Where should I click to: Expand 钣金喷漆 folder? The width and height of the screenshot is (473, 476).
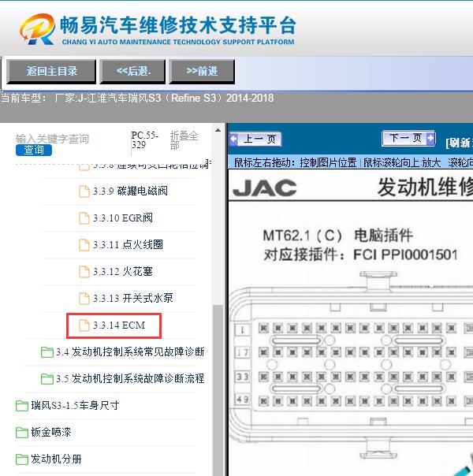(x=51, y=432)
